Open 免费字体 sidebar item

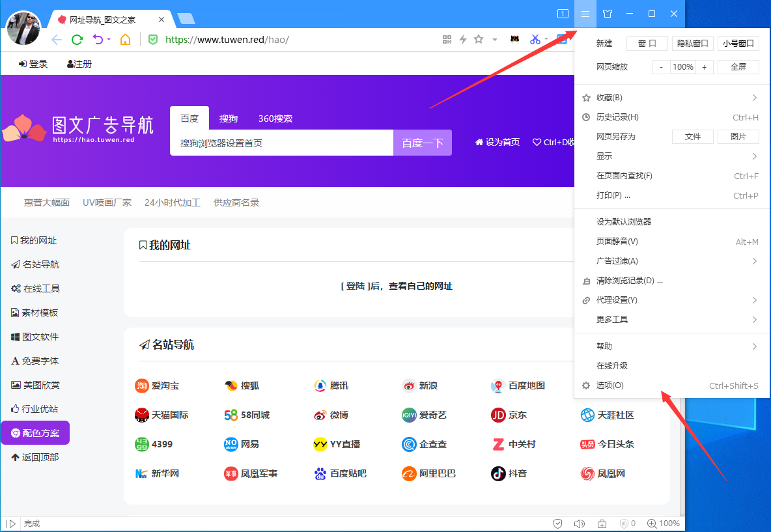35,361
